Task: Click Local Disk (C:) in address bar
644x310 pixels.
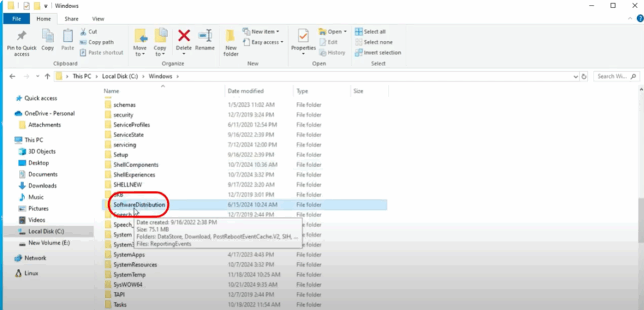Action: (x=120, y=76)
